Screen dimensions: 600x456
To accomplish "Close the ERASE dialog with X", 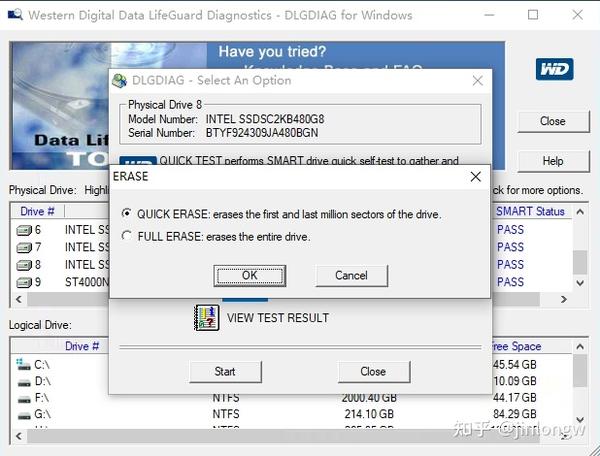I will pos(476,177).
